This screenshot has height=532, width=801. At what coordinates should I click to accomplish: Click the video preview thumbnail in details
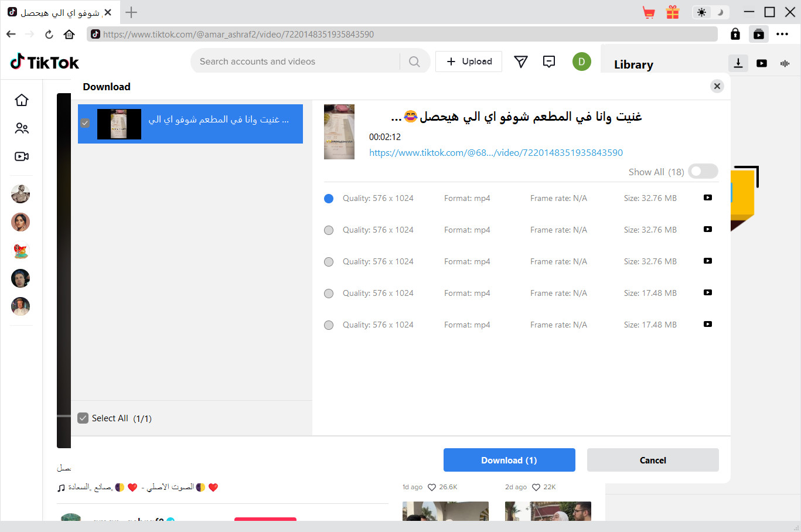339,132
